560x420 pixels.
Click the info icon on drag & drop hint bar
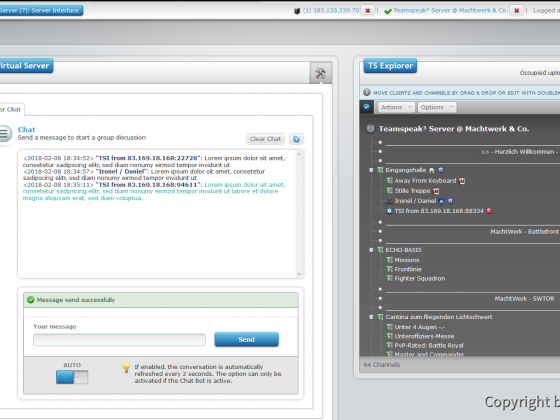click(x=367, y=92)
